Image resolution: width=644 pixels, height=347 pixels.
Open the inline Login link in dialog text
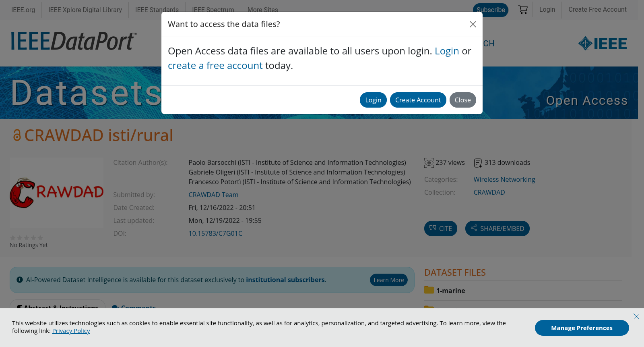447,51
